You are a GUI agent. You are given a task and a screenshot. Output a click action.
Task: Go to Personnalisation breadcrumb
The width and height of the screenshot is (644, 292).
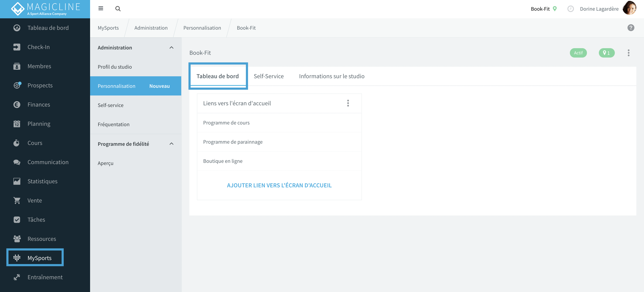click(x=202, y=28)
